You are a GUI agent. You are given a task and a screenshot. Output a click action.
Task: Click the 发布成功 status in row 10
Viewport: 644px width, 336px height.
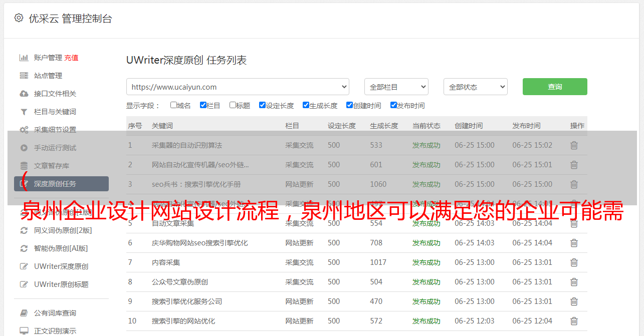pos(426,321)
